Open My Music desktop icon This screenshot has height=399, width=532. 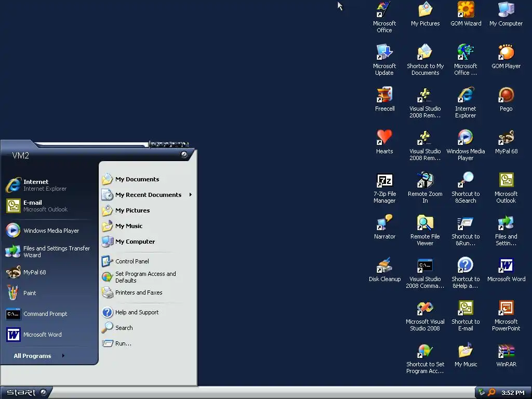[x=465, y=355]
